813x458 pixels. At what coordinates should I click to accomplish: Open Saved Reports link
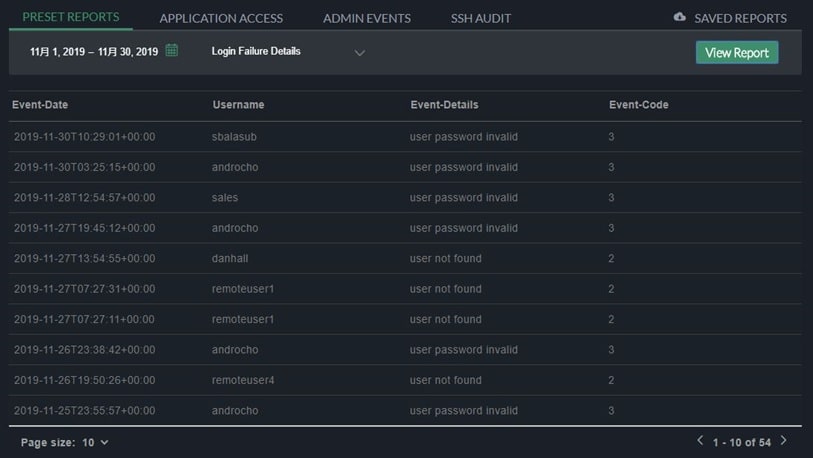740,18
